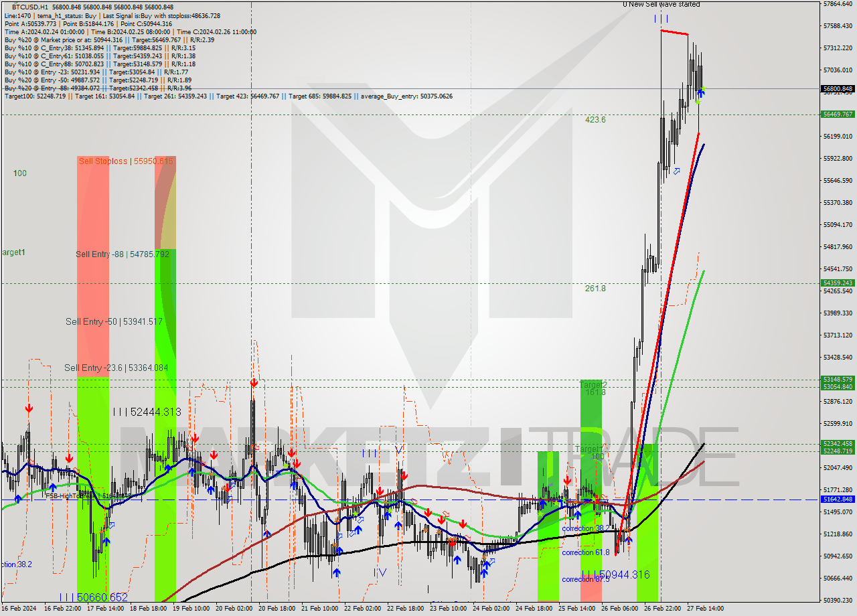
Task: Click the 'I I I 52444.313' wave label
Action: (147, 412)
